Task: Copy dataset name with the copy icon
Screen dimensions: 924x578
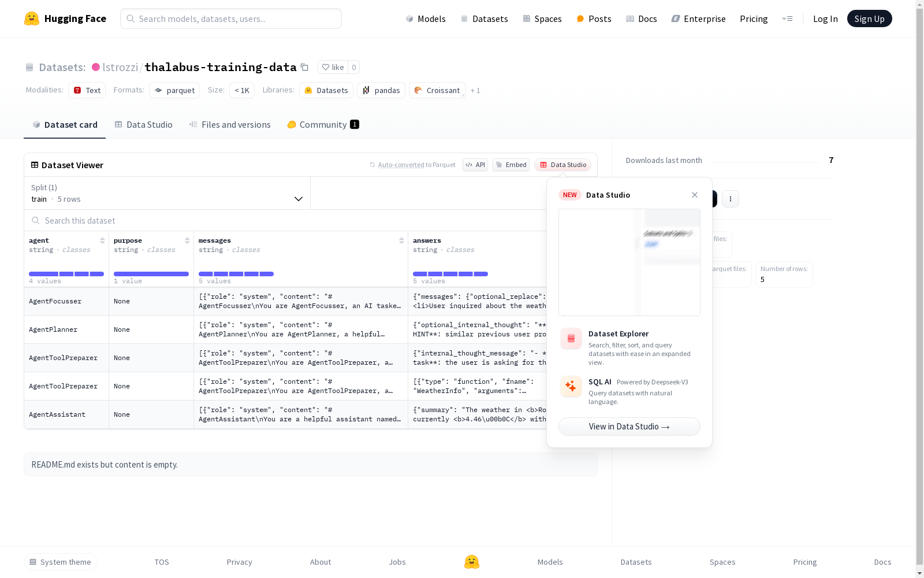Action: click(304, 67)
